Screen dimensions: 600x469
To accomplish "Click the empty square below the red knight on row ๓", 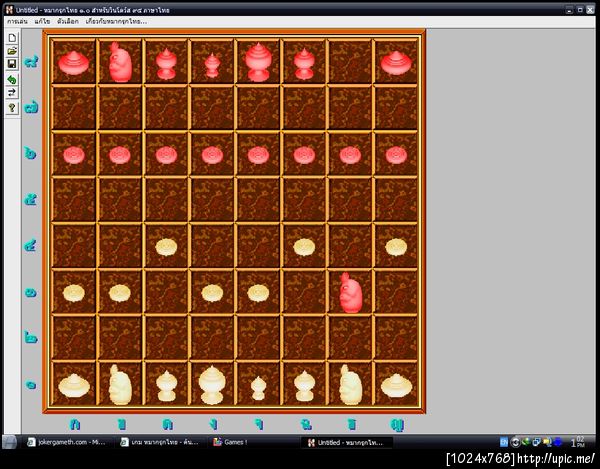I will pos(350,338).
